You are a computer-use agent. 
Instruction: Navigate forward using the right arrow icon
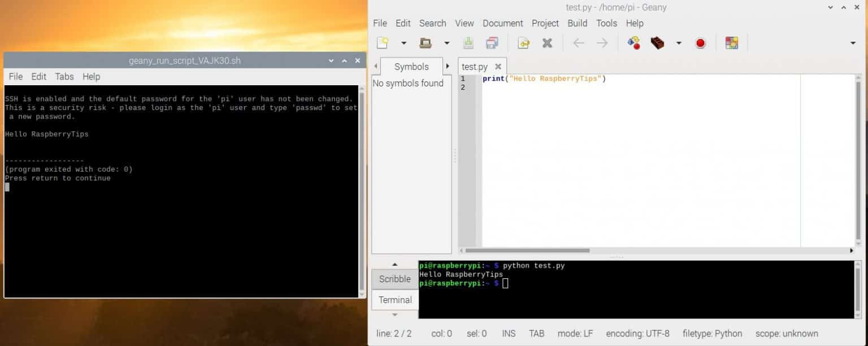click(x=602, y=42)
